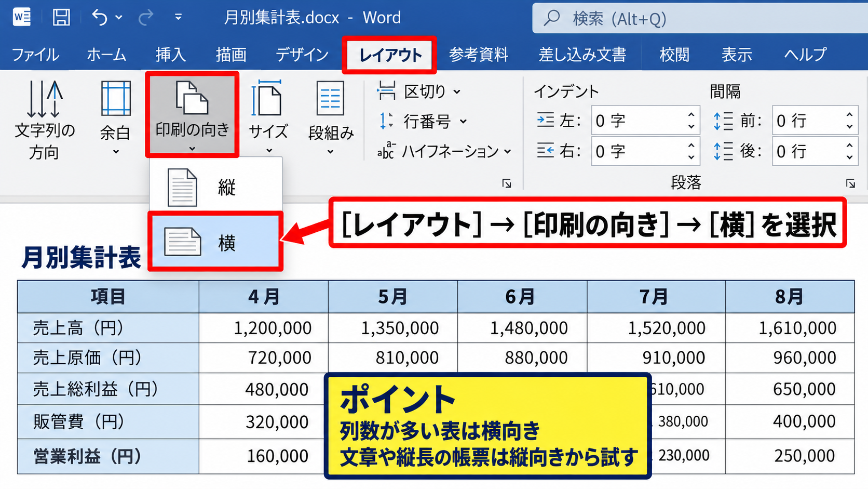Click the 印刷の向き orientation button

pos(192,115)
